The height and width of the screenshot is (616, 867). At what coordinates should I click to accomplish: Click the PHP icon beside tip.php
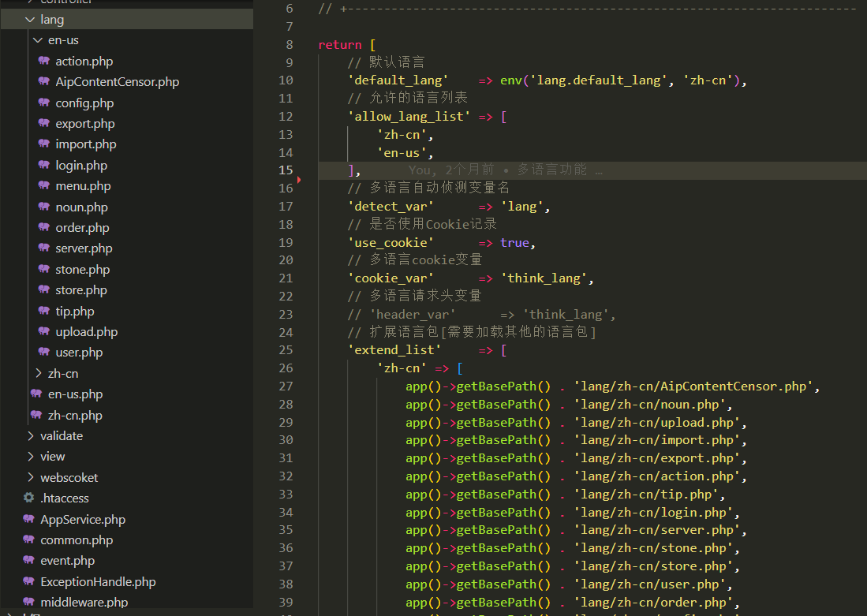(43, 311)
